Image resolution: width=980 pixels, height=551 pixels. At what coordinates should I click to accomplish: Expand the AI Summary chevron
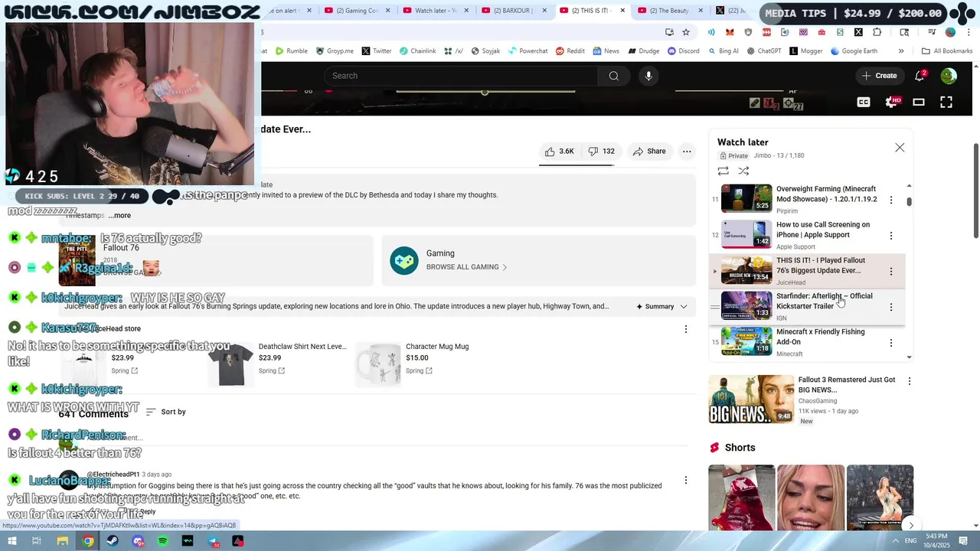(x=684, y=307)
